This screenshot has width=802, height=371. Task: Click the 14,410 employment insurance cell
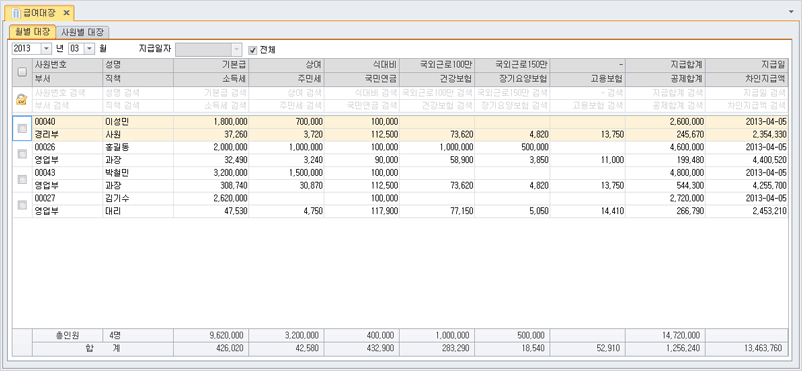point(588,211)
